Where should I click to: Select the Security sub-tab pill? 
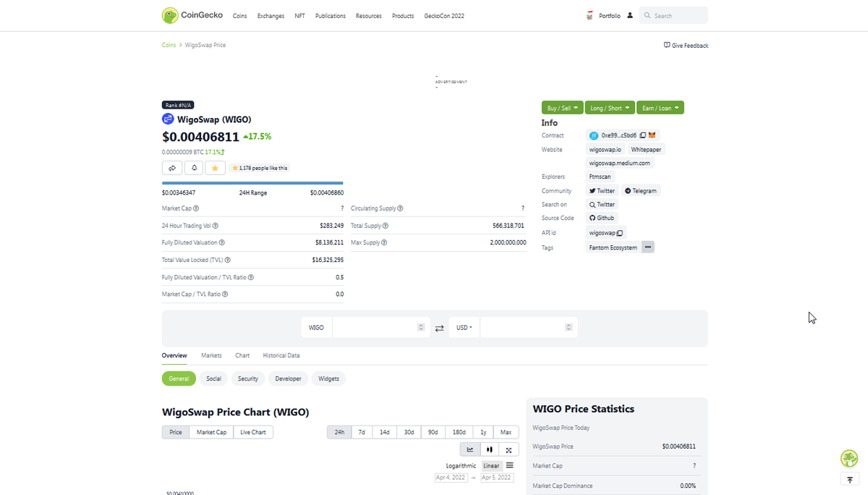click(248, 378)
